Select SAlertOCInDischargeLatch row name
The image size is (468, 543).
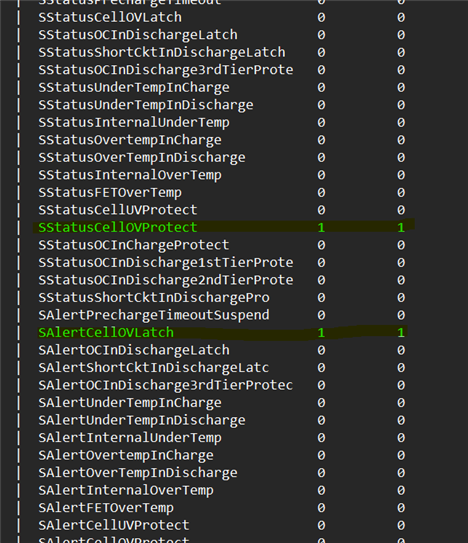[x=134, y=350]
